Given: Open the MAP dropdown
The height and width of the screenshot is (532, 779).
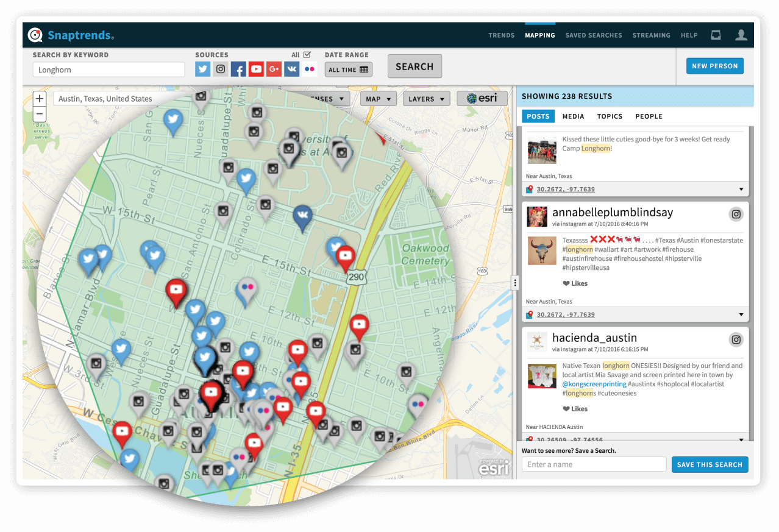Looking at the screenshot, I should pos(379,99).
